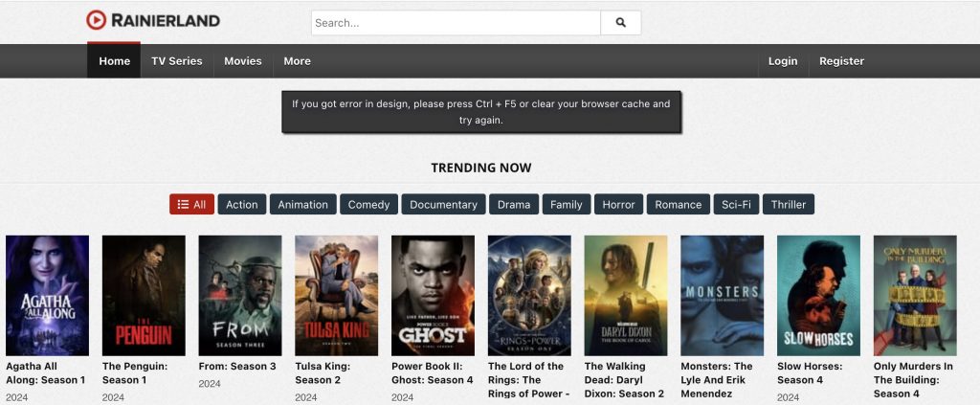Open the Movies menu item

pyautogui.click(x=243, y=61)
